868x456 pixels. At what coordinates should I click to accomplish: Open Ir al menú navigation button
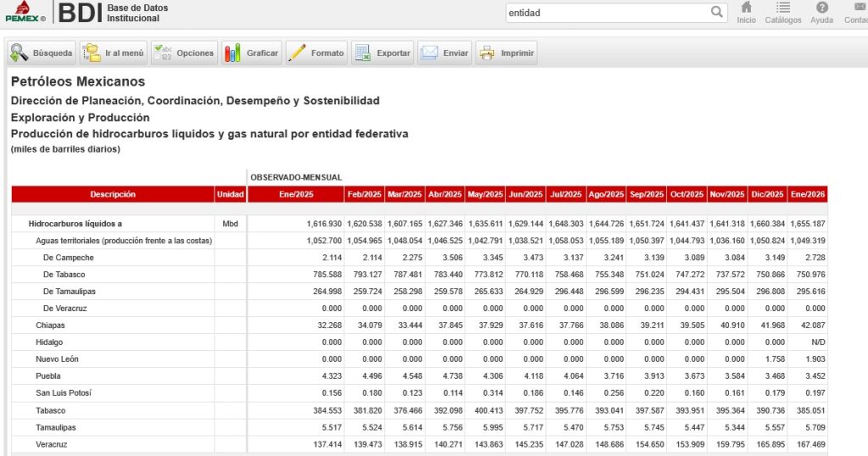pos(114,53)
